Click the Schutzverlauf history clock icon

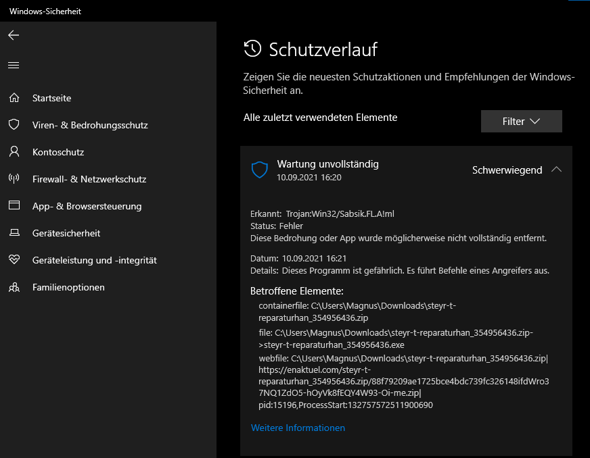tap(252, 49)
